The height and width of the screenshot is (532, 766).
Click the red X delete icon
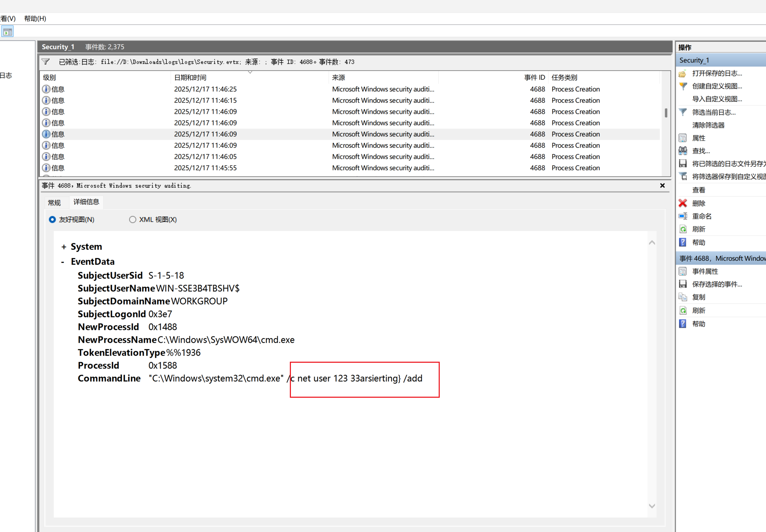click(x=682, y=203)
